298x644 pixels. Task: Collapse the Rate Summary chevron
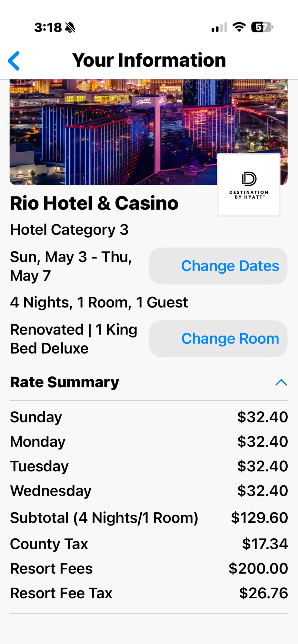281,383
